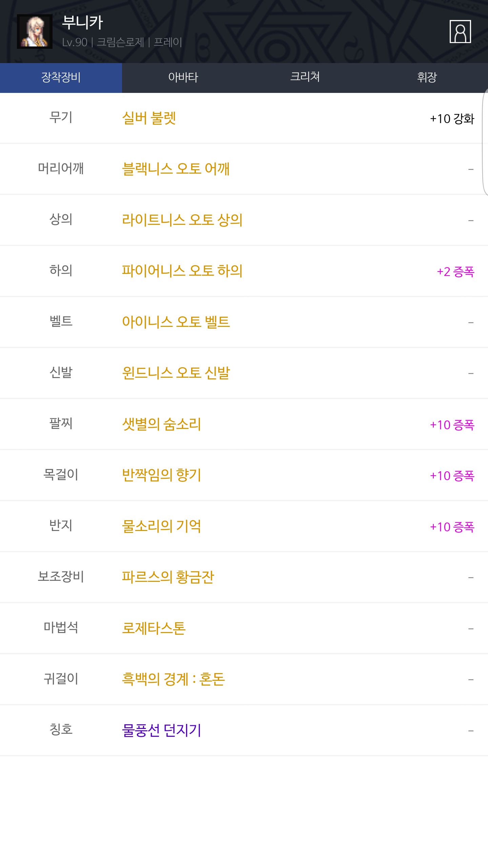Open shoes item 윈드니스 오토 신발

tap(176, 373)
